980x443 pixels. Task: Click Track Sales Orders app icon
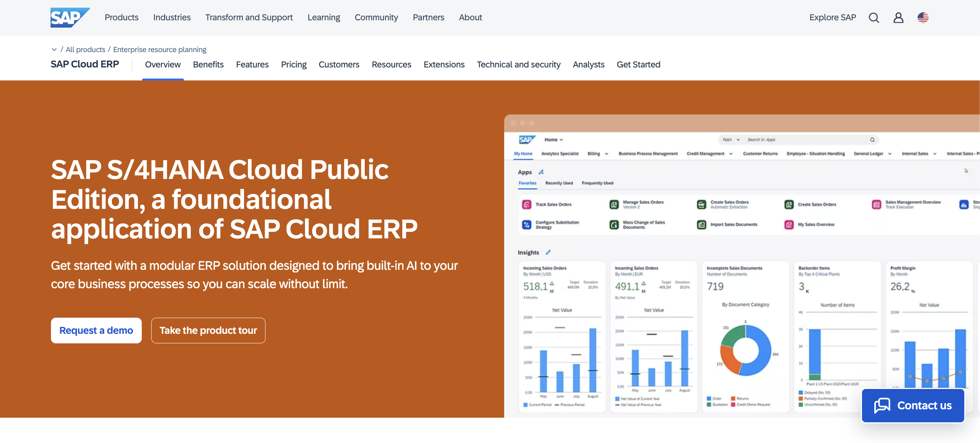point(527,205)
